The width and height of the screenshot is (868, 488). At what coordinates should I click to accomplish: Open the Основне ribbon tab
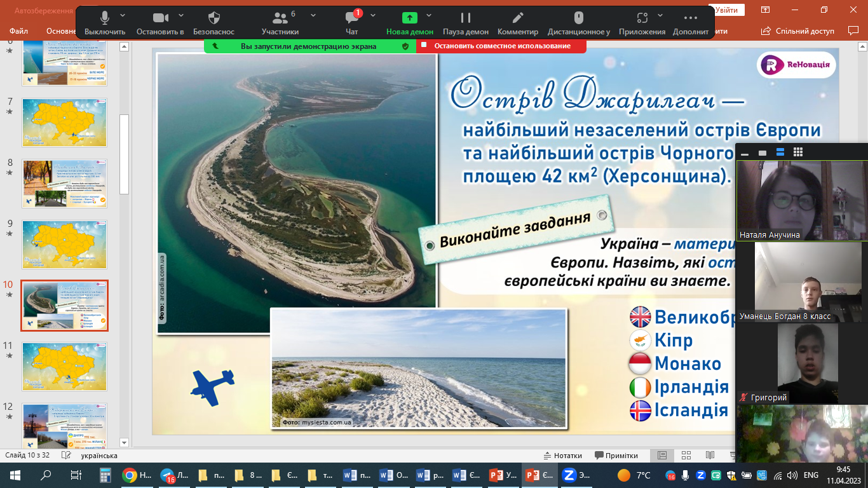[61, 30]
